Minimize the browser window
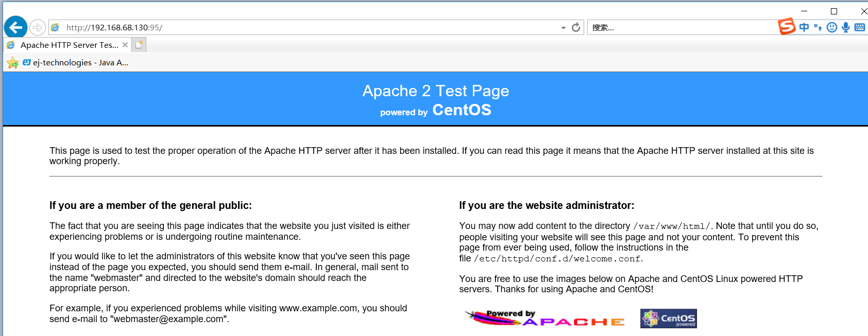Viewport: 868px width, 336px height. pyautogui.click(x=804, y=11)
